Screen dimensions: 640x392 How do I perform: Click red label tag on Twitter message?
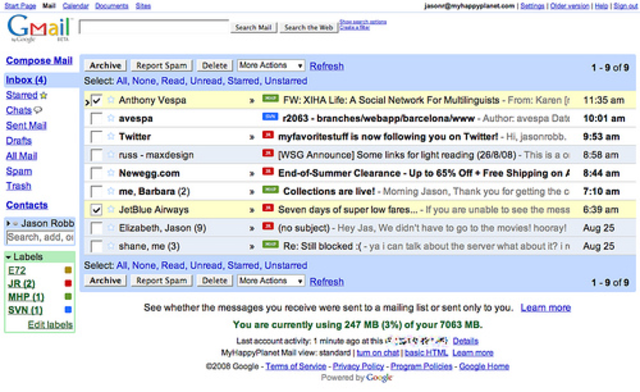pyautogui.click(x=268, y=135)
